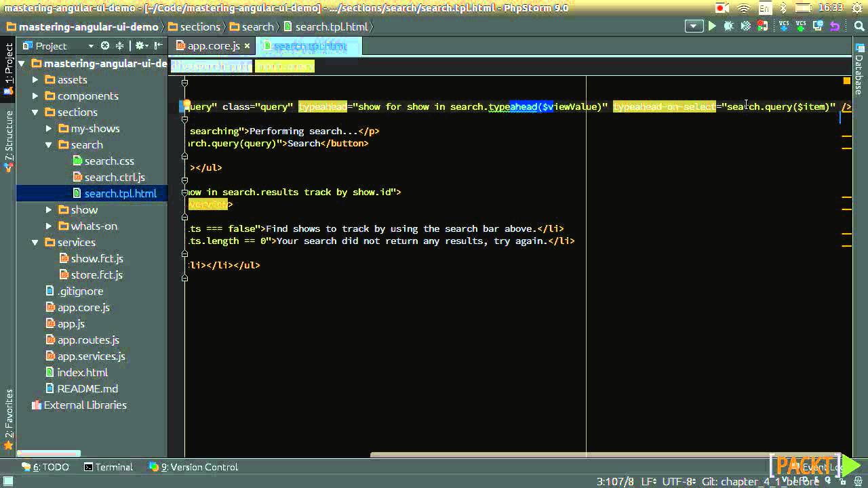Viewport: 868px width, 488px height.
Task: Open Search Everywhere magnifier
Action: (858, 26)
